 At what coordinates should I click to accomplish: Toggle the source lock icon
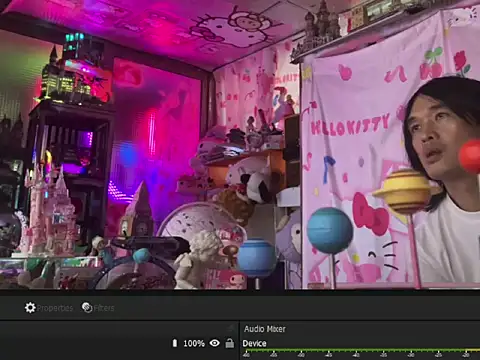230,343
